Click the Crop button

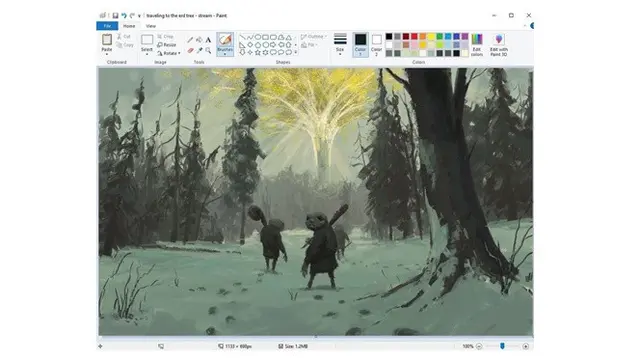point(166,37)
